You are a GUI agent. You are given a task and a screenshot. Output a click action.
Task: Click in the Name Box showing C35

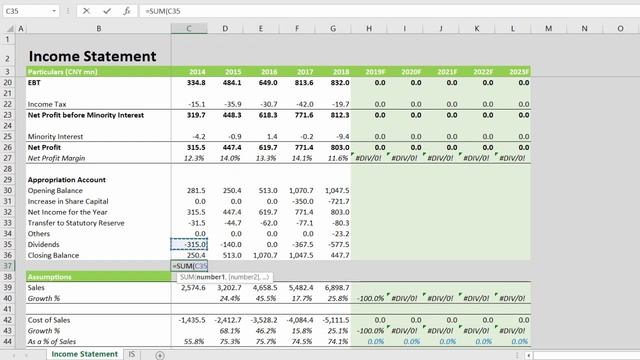coord(27,11)
